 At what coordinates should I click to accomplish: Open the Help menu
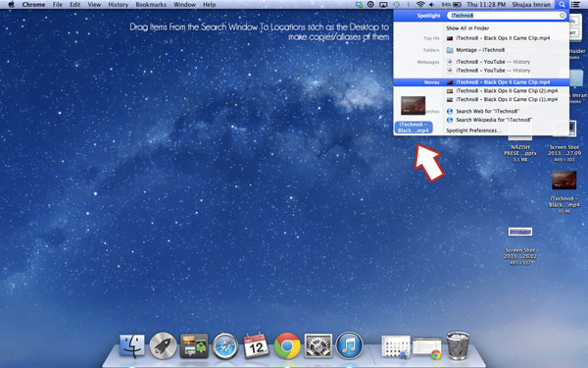click(210, 5)
